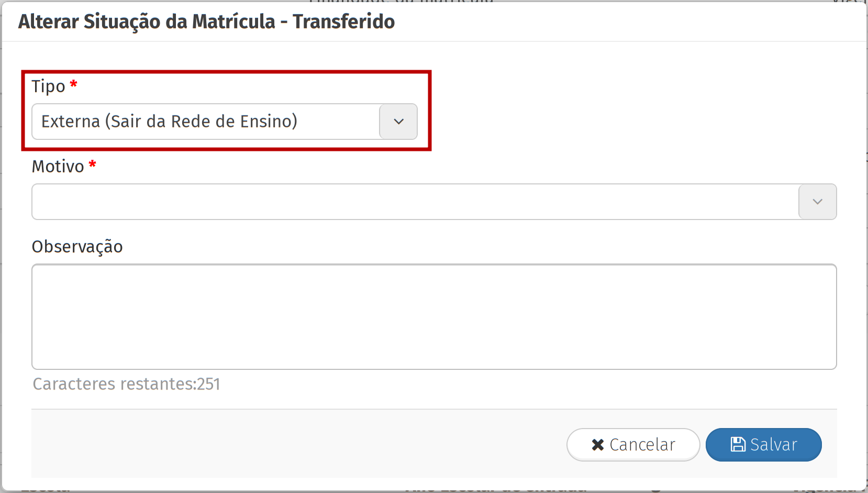
Task: Click the red asterisk beside Motivo
Action: point(93,164)
